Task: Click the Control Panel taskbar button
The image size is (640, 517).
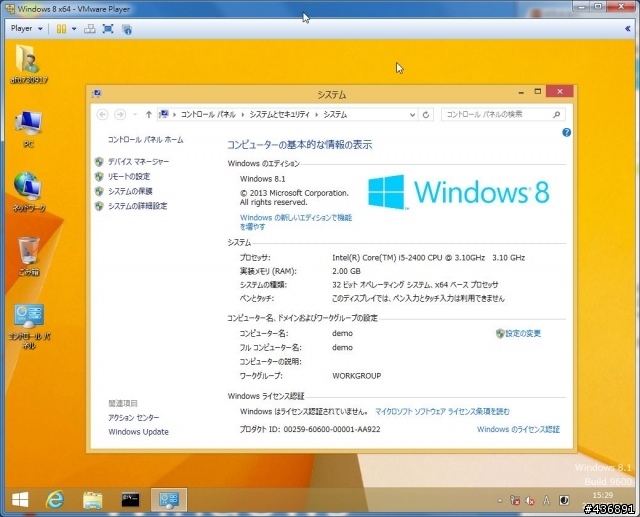Action: 169,499
